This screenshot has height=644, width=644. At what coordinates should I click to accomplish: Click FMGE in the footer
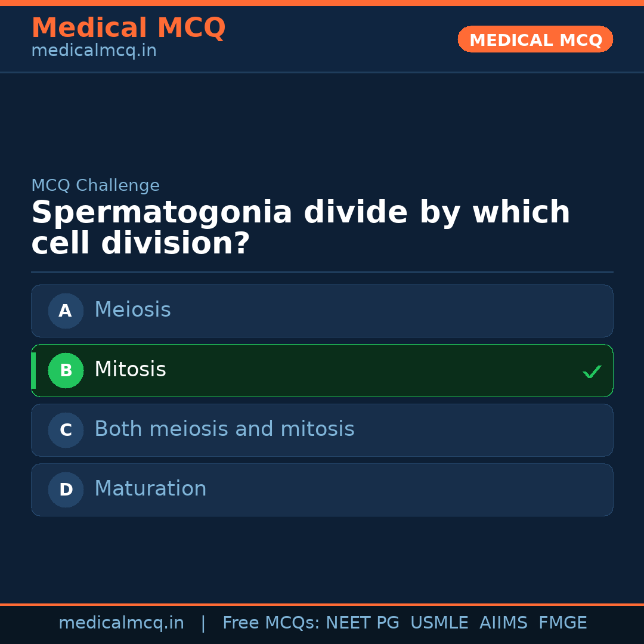562,623
